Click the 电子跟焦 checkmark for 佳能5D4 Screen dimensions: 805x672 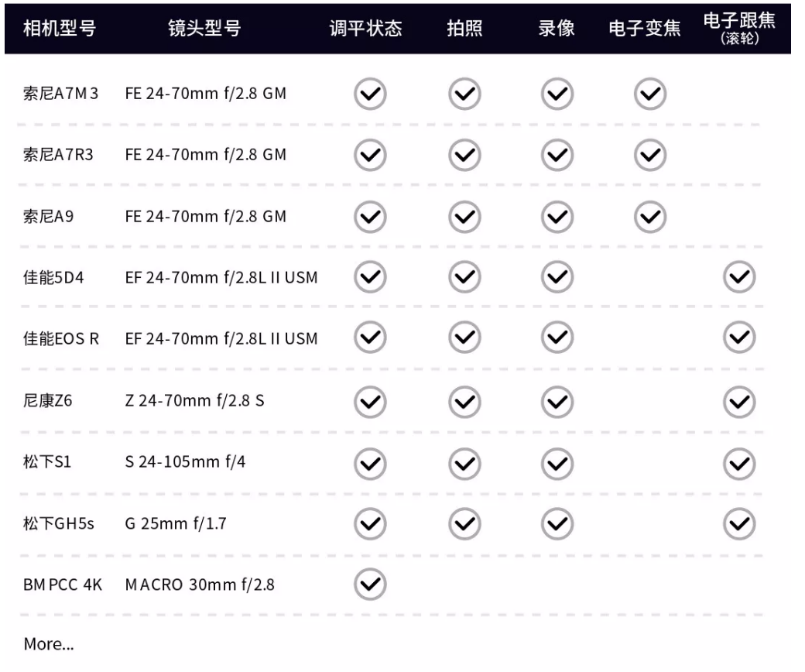pos(739,277)
